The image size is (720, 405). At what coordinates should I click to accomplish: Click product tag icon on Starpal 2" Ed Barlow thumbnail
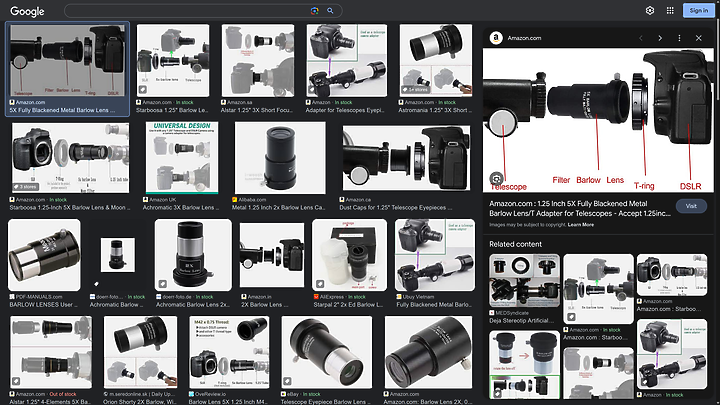[x=320, y=284]
